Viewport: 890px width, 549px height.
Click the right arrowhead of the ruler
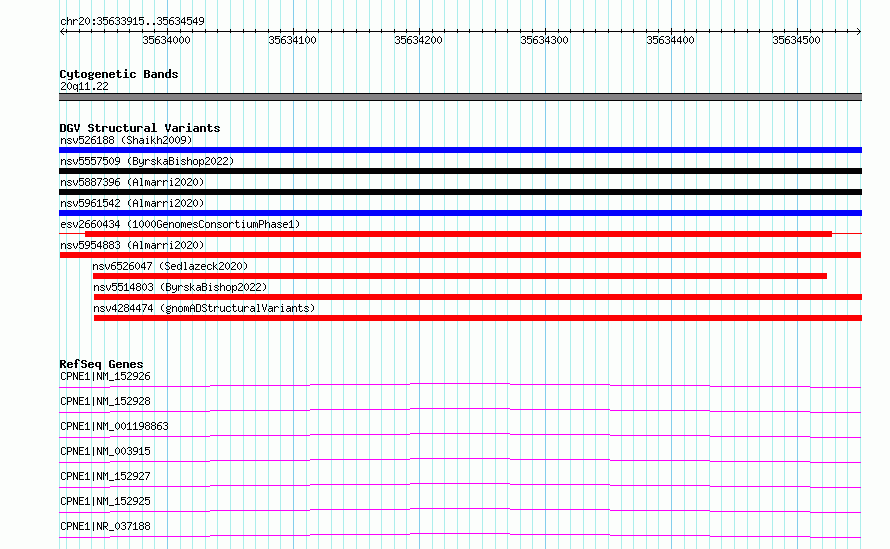(859, 32)
